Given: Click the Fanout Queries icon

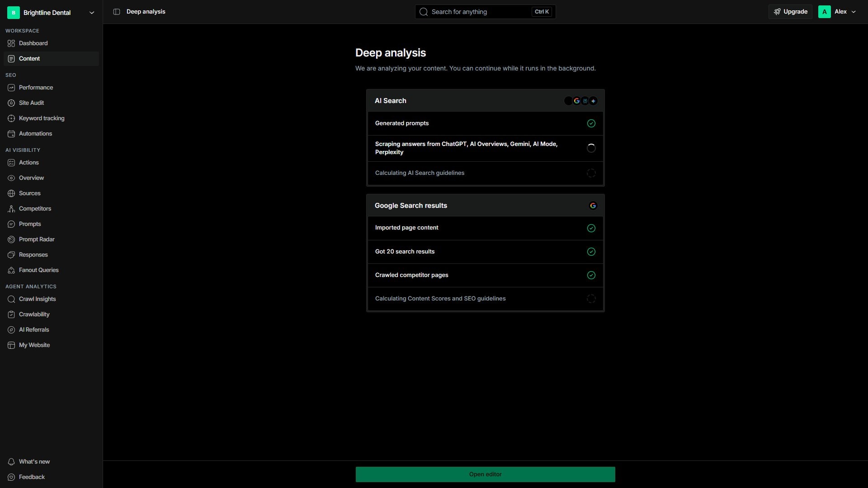Looking at the screenshot, I should [x=11, y=270].
